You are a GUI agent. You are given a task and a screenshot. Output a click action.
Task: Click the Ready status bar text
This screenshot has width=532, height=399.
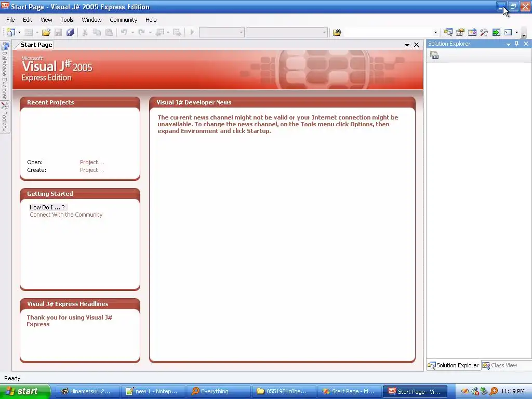tap(12, 378)
